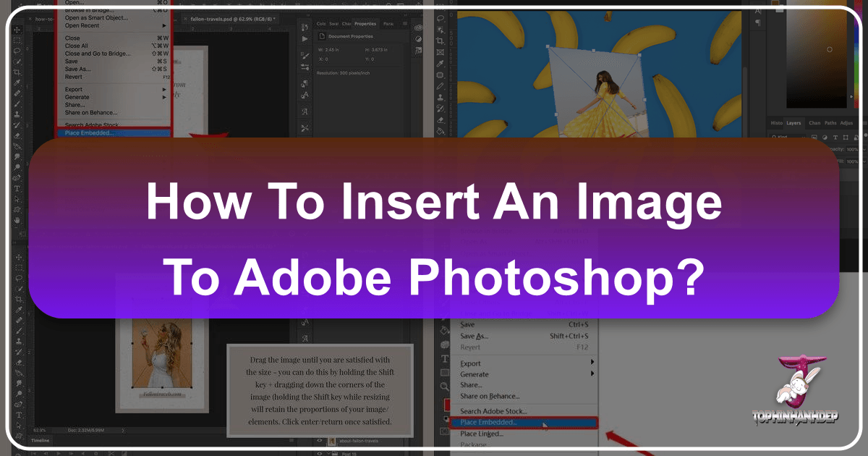Select the Frame tool in banana window
Viewport: 868px width, 456px height.
pyautogui.click(x=441, y=53)
